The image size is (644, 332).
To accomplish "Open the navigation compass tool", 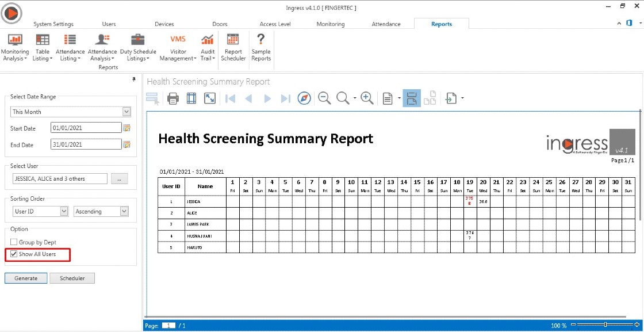I will [304, 98].
